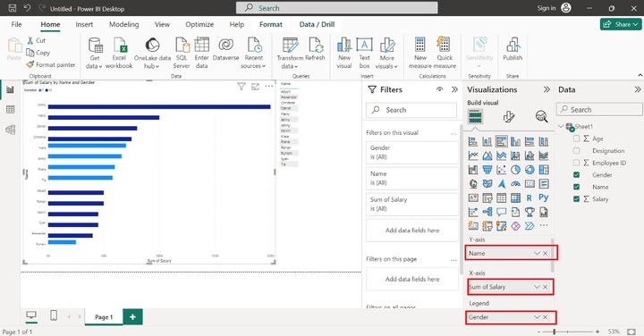Add a new page with plus button
The height and width of the screenshot is (336, 644).
pyautogui.click(x=132, y=316)
